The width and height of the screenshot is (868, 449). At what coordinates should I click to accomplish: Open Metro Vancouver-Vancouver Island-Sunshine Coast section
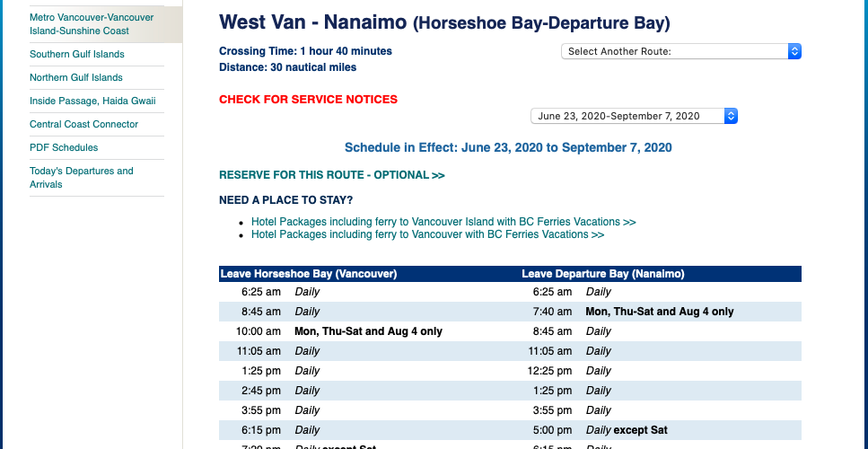[92, 24]
